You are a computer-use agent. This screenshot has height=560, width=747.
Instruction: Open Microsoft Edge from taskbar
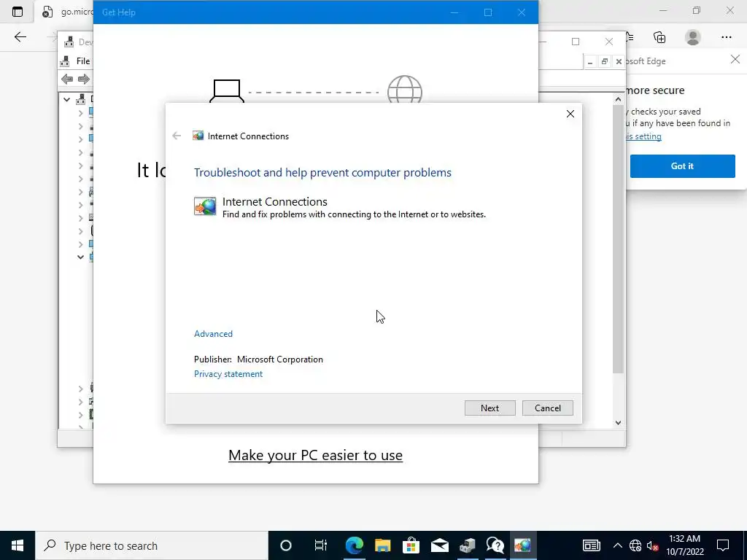(x=354, y=545)
